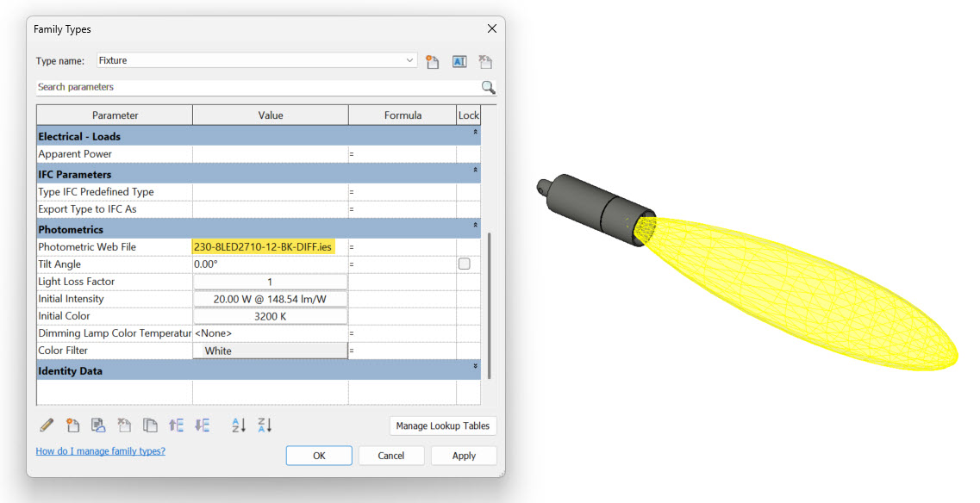
Task: Collapse the Photometrics group
Action: point(475,225)
